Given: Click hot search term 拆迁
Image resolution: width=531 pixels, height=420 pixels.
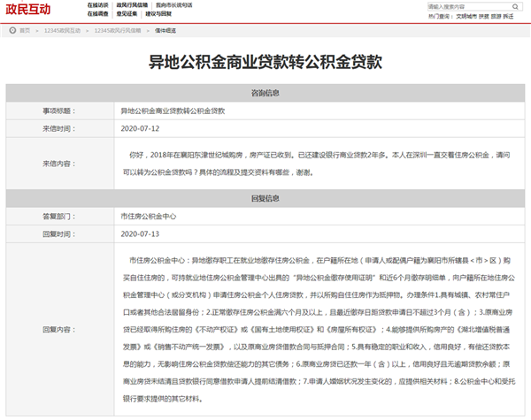Looking at the screenshot, I should click(x=508, y=16).
